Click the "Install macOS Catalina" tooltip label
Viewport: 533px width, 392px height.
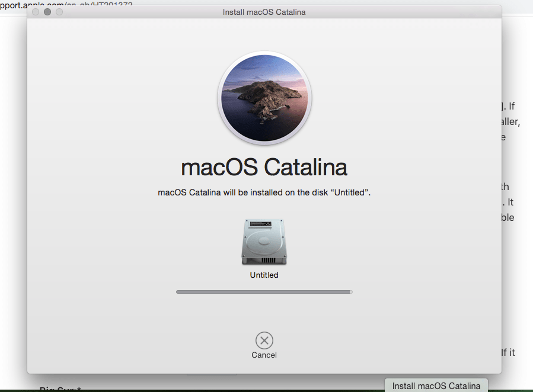436,386
